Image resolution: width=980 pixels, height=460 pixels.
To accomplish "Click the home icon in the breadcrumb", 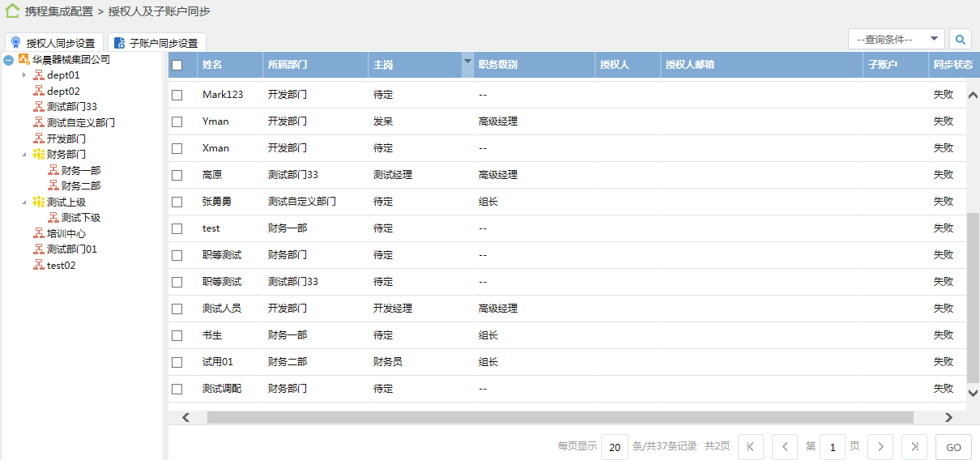I will point(12,11).
